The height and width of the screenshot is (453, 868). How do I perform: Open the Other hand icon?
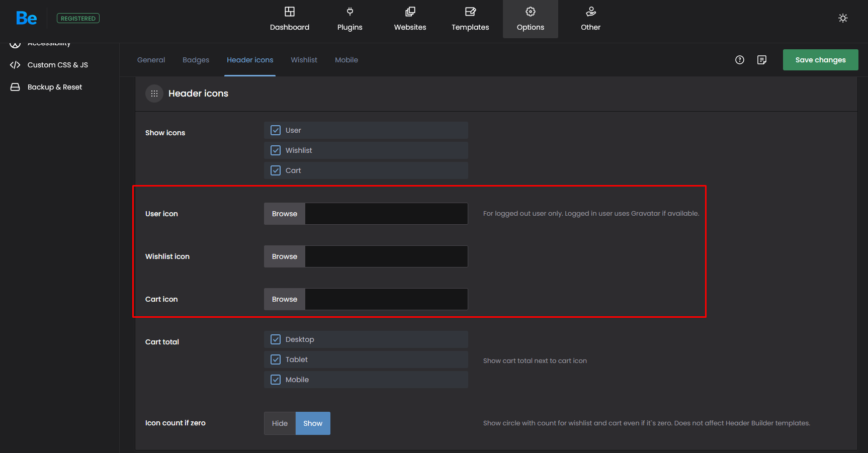[x=591, y=12]
